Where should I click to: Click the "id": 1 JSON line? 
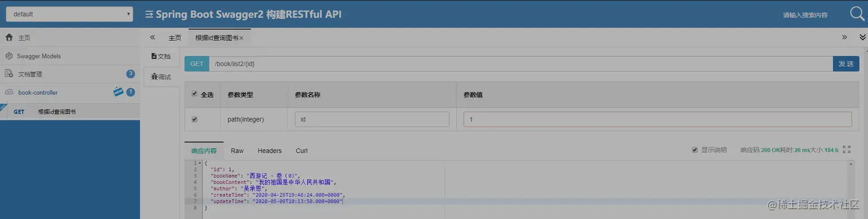223,170
